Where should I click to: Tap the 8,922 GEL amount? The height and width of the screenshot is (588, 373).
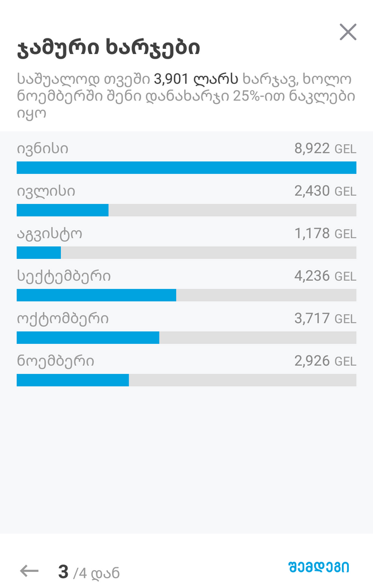(x=325, y=149)
